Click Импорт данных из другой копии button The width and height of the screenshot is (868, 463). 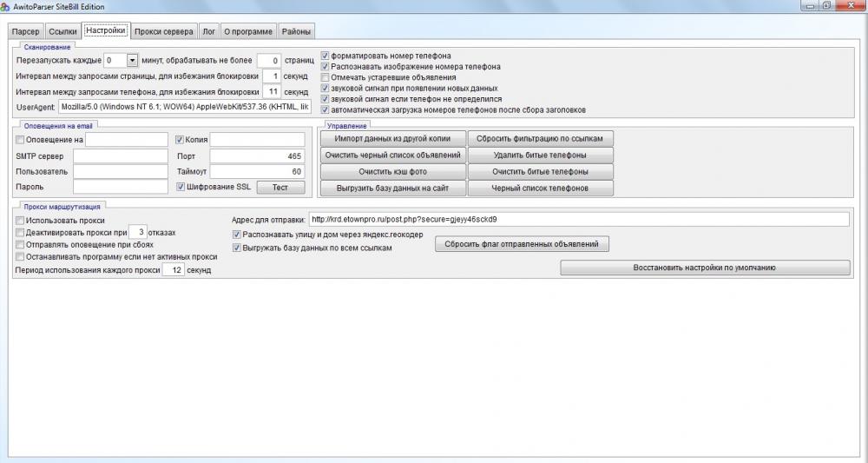[x=392, y=138]
